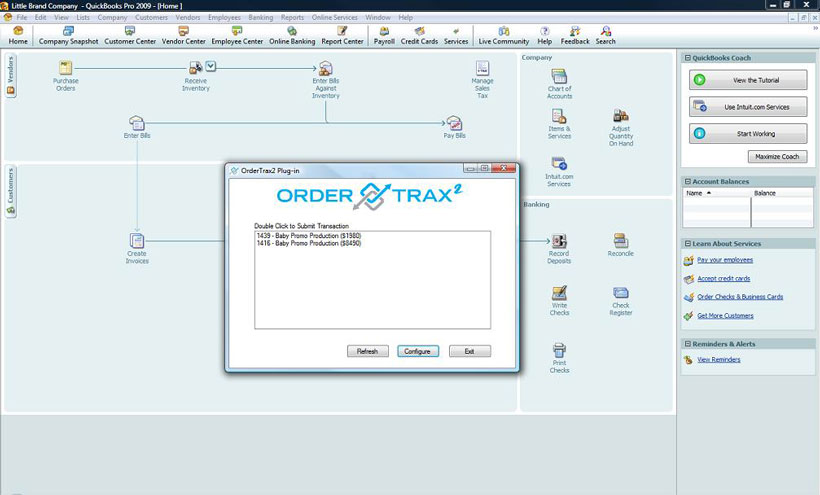This screenshot has height=495, width=820.
Task: Open the Lists menu
Action: point(83,17)
